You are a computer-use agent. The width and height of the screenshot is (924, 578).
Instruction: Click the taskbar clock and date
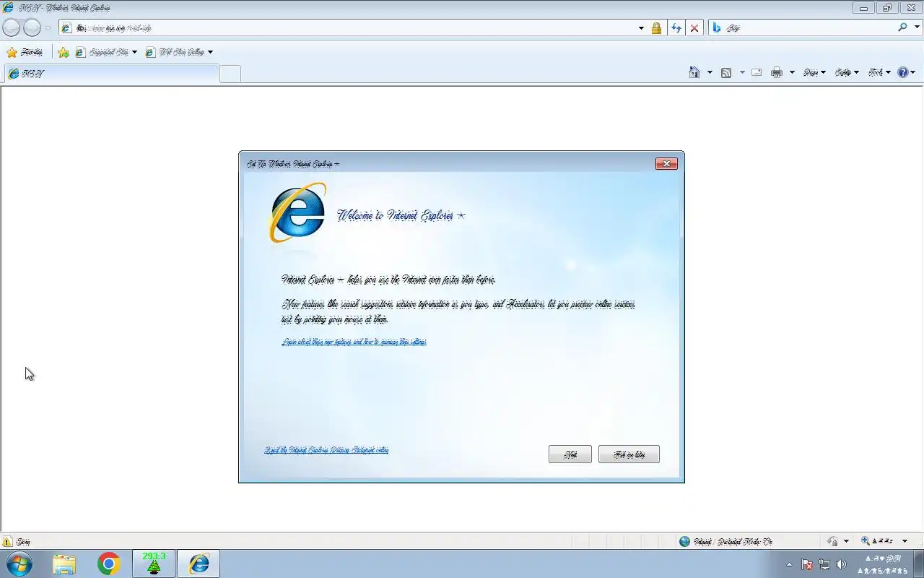pyautogui.click(x=883, y=564)
